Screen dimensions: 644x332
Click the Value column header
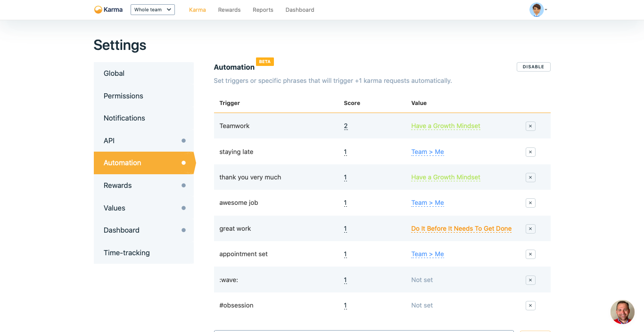(419, 103)
